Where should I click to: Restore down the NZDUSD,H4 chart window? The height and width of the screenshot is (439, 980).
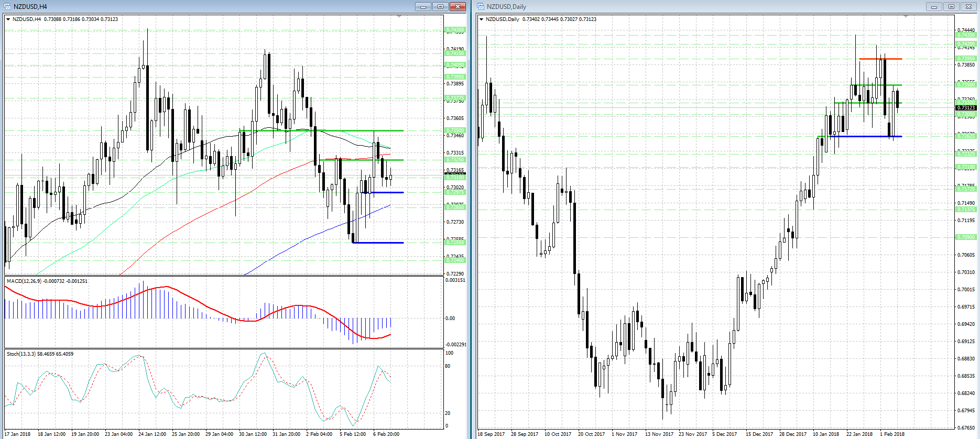[440, 6]
